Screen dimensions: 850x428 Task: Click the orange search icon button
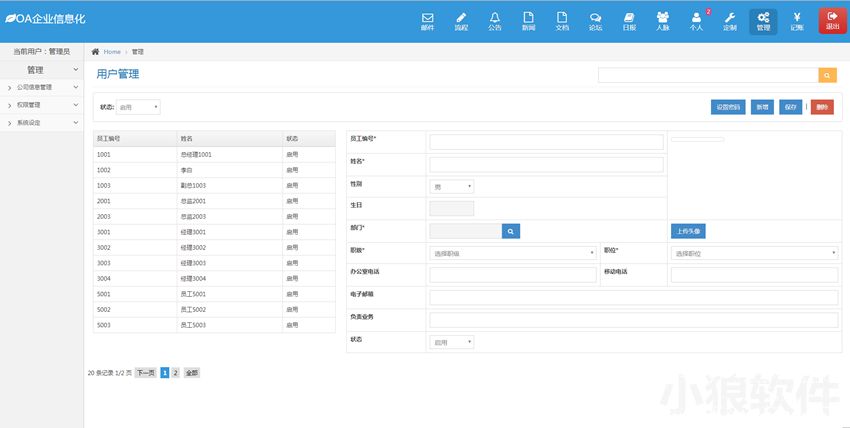tap(827, 75)
